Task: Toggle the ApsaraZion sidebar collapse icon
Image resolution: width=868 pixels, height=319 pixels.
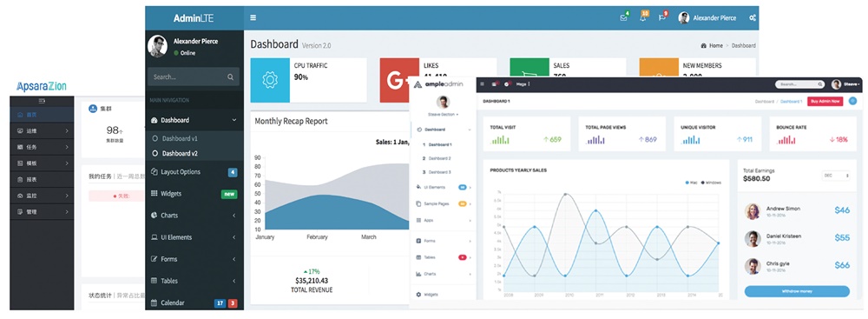Action: [x=42, y=101]
